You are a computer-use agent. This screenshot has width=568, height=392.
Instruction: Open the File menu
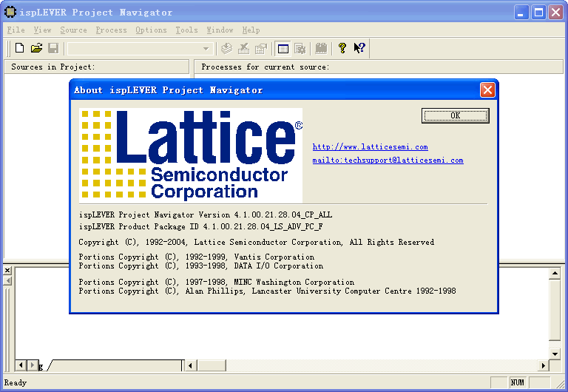16,30
